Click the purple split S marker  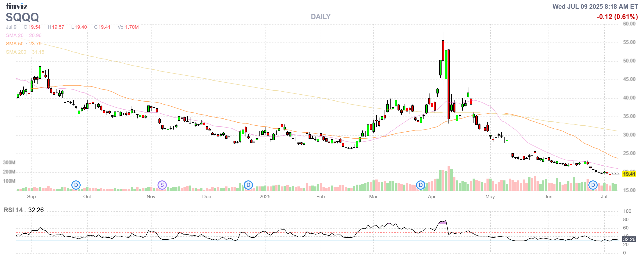(162, 185)
